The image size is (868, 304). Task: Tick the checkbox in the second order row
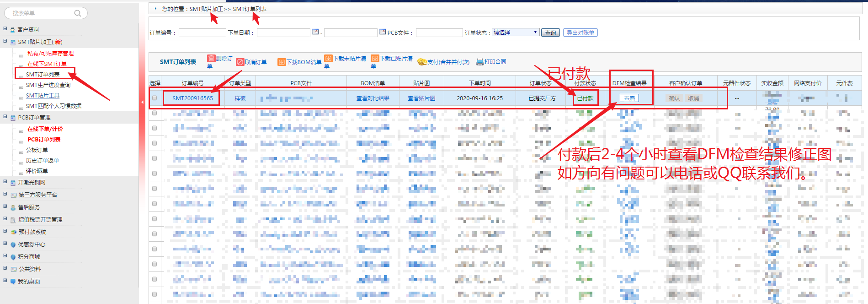click(x=154, y=113)
